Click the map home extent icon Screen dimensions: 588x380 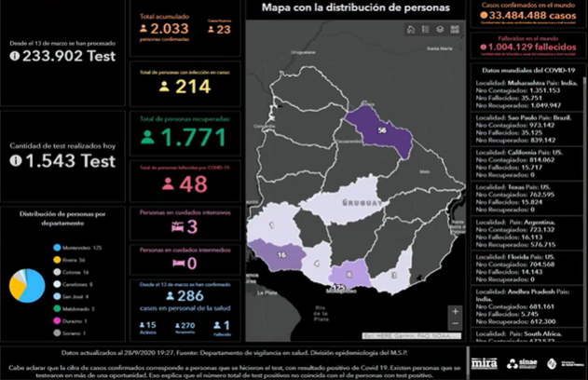coord(411,30)
